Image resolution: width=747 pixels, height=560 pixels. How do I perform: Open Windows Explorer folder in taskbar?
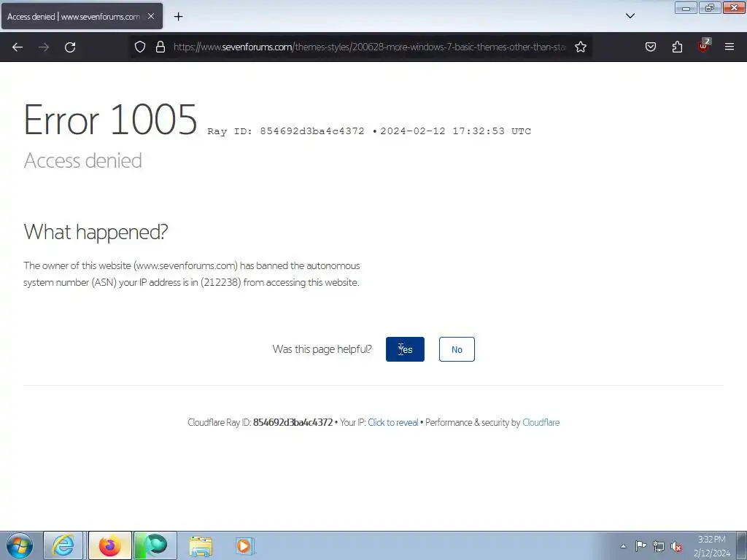(x=201, y=545)
